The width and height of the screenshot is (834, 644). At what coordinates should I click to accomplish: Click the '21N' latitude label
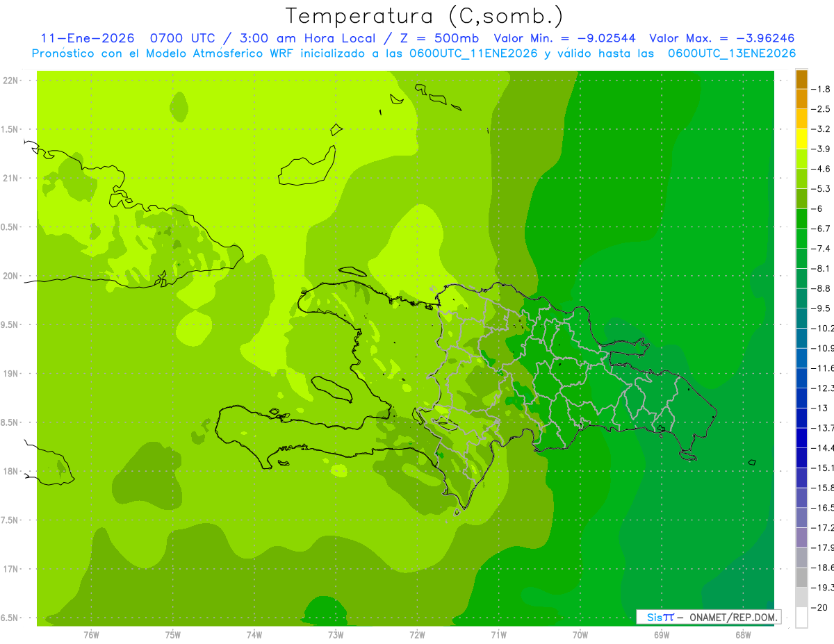click(11, 179)
